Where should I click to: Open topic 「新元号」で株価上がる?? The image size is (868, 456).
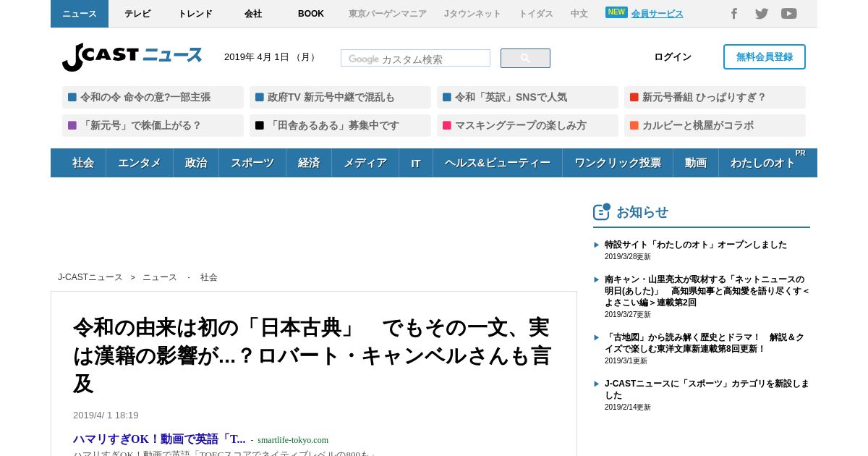pyautogui.click(x=153, y=125)
